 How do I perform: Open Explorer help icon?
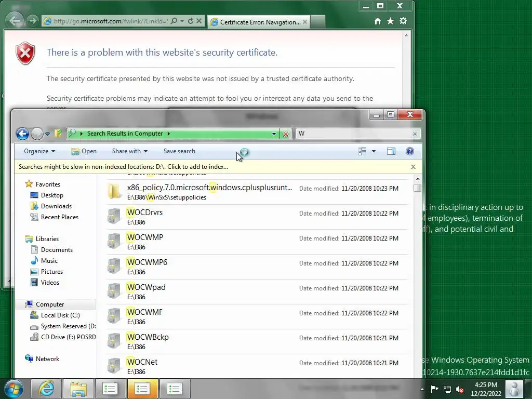click(x=409, y=151)
